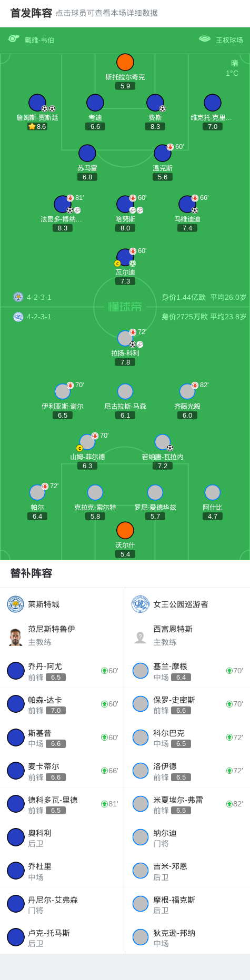The image size is (250, 980).
Task: Select 山姆-菲尔德 captain player icon
Action: [87, 442]
